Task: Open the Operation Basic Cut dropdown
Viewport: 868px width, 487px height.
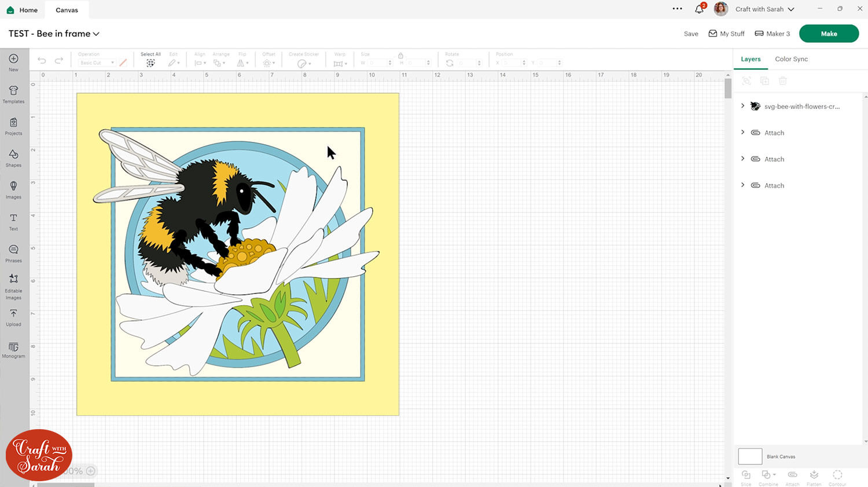Action: pyautogui.click(x=96, y=63)
